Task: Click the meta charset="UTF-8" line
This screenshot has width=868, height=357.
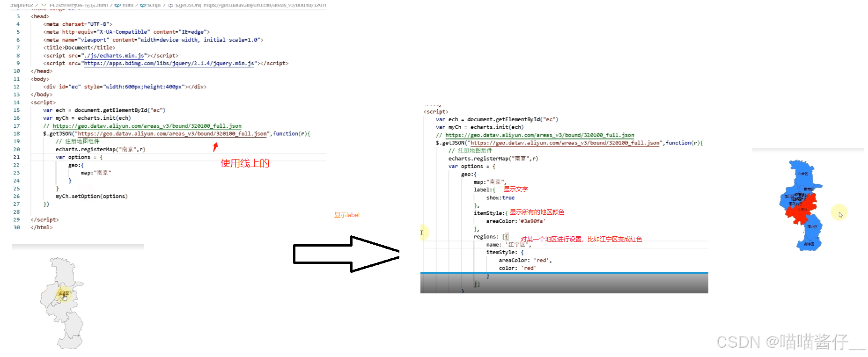Action: (78, 24)
